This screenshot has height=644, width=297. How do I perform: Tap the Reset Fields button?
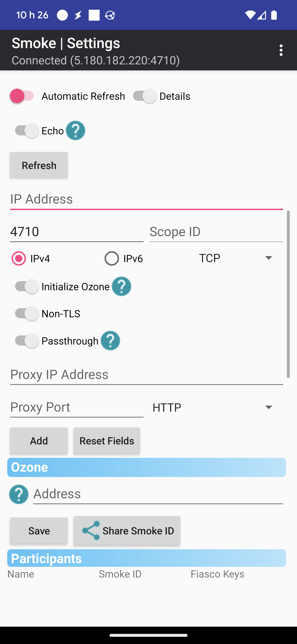pos(107,440)
